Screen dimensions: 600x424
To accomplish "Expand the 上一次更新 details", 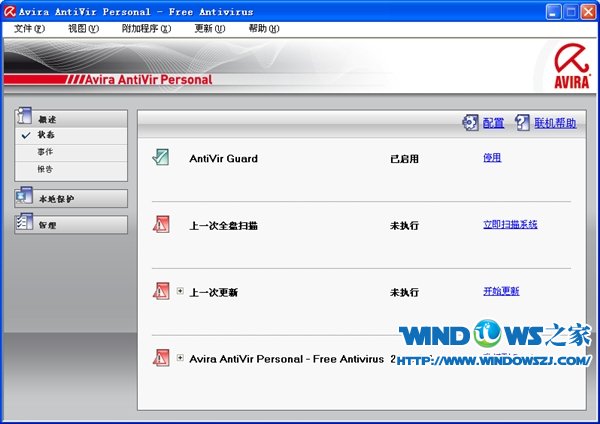I will coord(180,291).
